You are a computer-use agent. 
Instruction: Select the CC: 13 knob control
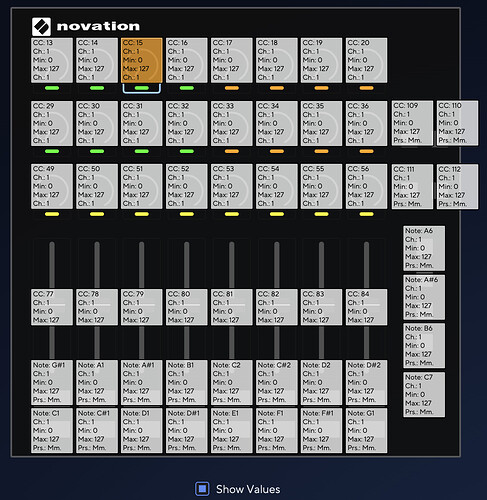[x=52, y=60]
